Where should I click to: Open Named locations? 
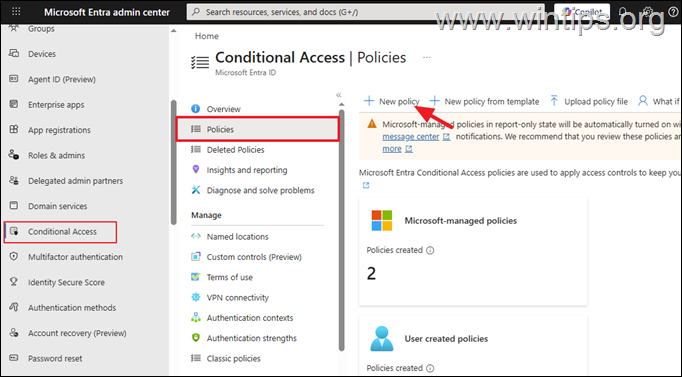pos(237,237)
